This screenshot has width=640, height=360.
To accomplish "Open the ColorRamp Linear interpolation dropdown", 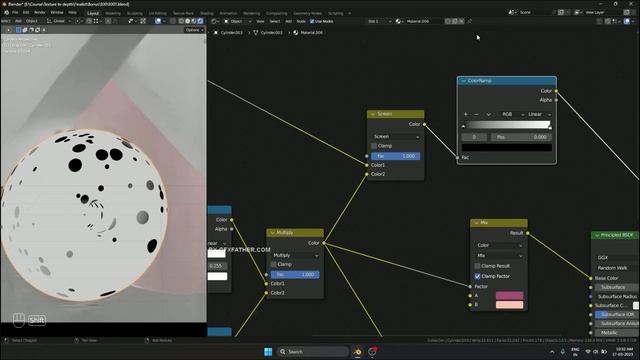I will pos(539,114).
